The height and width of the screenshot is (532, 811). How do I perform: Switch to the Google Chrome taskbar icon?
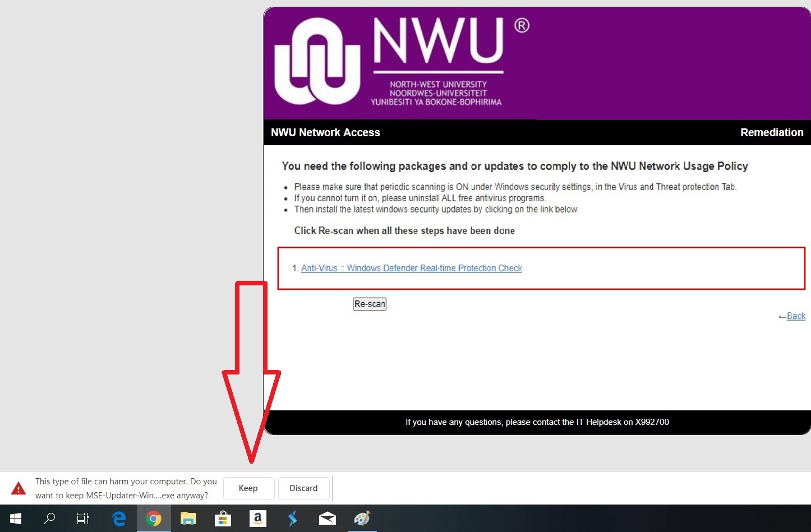pos(154,519)
